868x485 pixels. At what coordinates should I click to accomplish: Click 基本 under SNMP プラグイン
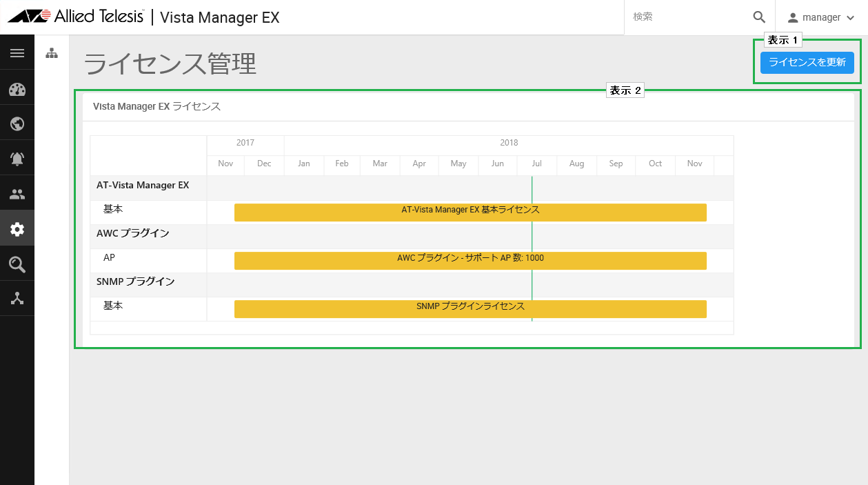tap(113, 306)
